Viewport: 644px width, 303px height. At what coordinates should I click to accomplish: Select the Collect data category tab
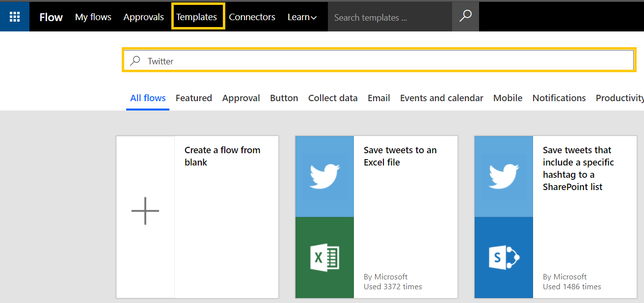click(333, 98)
